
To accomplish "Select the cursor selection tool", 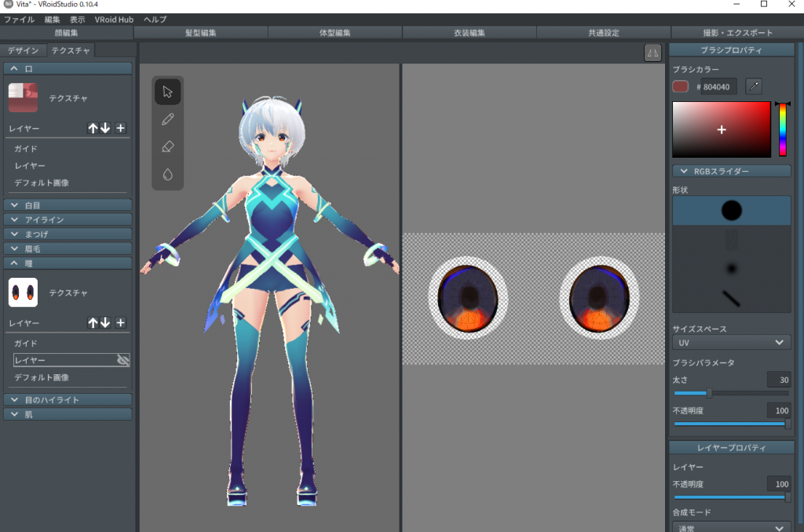I will [167, 92].
